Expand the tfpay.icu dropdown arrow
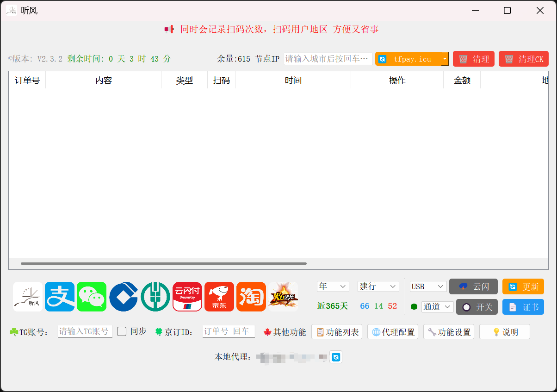 pos(445,59)
